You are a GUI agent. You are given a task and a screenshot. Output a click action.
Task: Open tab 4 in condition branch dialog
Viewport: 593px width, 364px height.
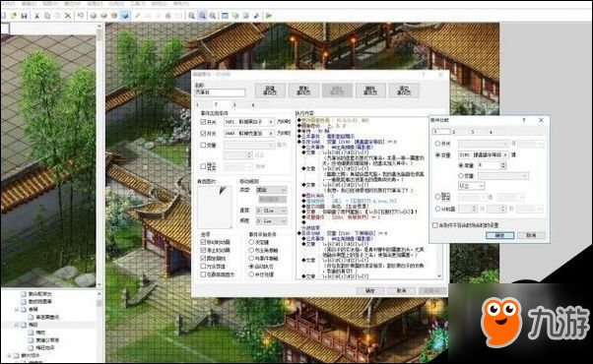click(491, 132)
